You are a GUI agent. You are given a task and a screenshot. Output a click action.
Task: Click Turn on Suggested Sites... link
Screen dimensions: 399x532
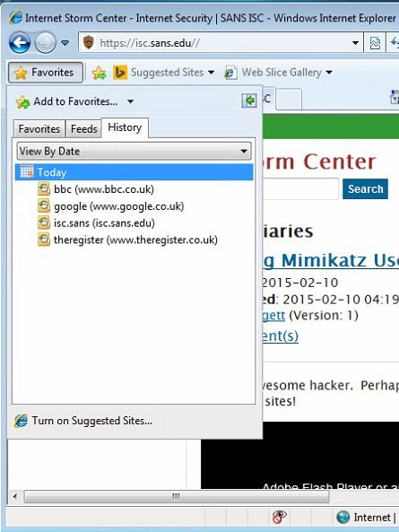(91, 421)
